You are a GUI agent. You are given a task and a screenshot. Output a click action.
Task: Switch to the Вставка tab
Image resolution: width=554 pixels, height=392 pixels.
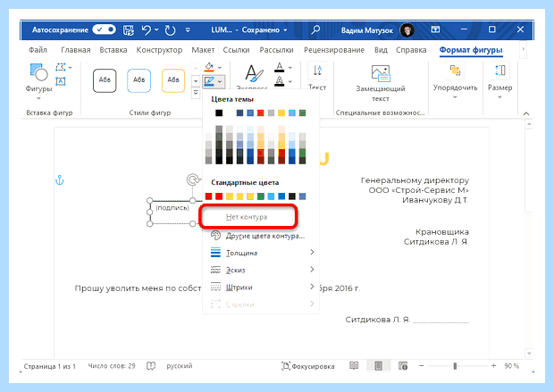[113, 50]
